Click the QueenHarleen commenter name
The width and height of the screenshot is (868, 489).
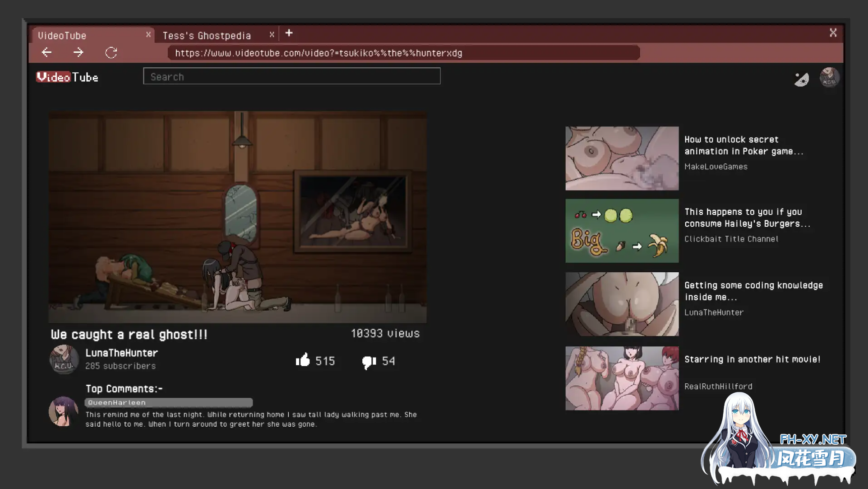(x=117, y=402)
